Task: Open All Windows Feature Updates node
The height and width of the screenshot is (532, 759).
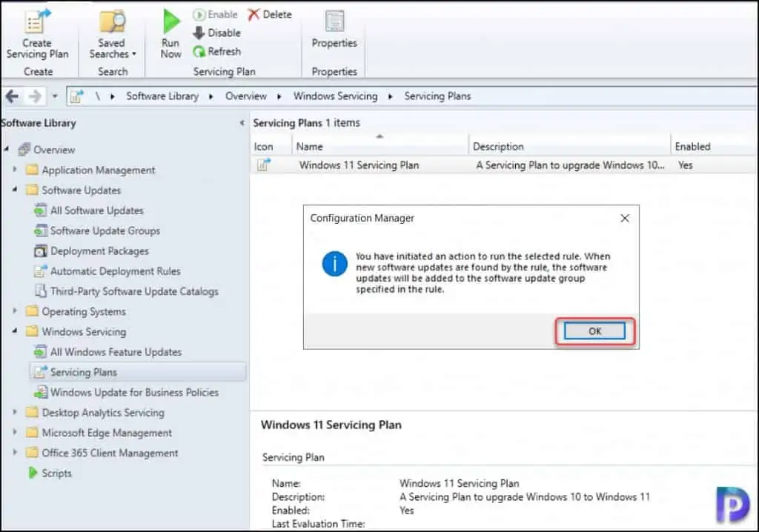Action: [x=116, y=352]
